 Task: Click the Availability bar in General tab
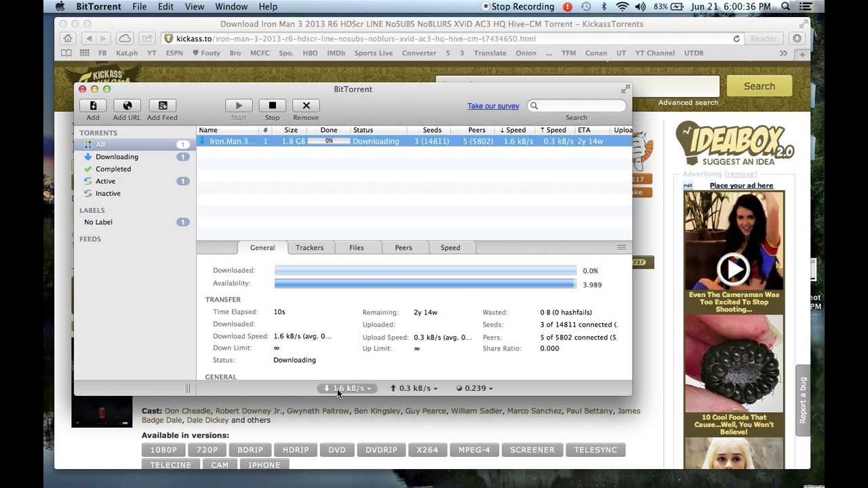425,283
